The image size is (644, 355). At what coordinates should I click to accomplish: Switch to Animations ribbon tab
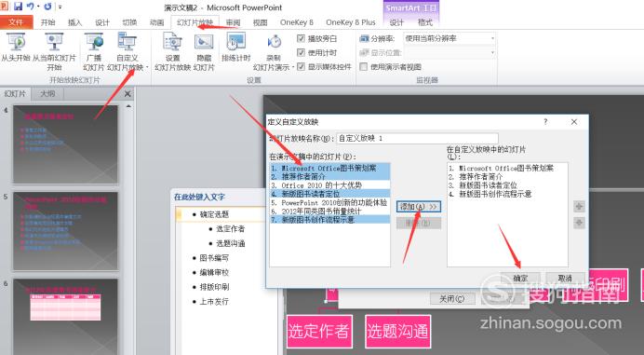tap(157, 22)
